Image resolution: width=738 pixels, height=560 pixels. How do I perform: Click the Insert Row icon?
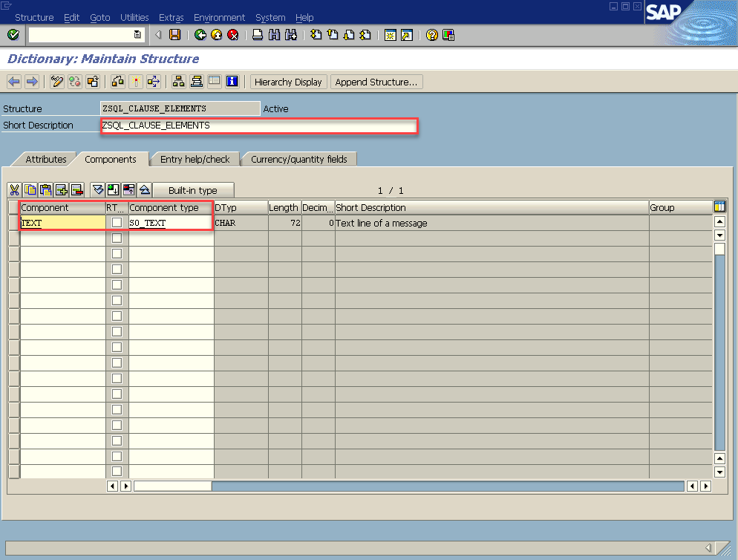(x=61, y=190)
